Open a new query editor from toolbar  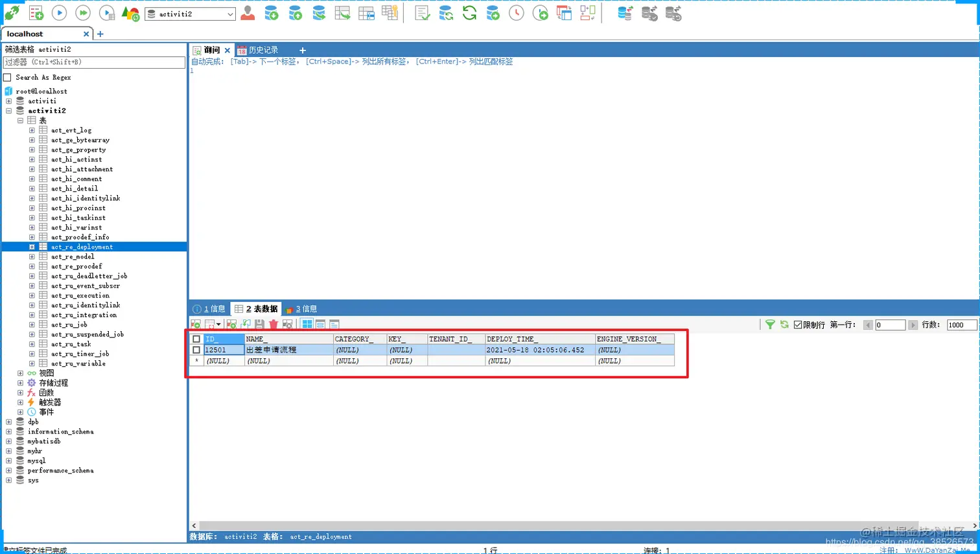pos(36,13)
